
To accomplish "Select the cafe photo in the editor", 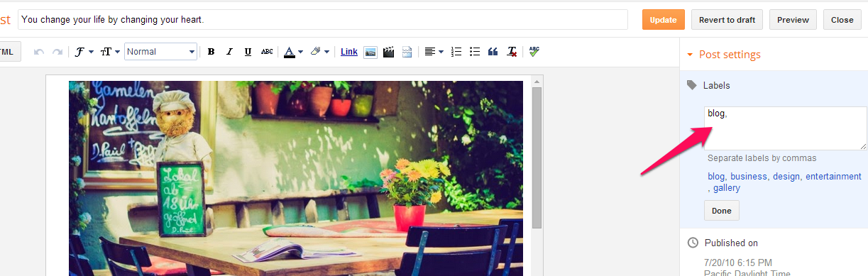I will click(x=296, y=178).
